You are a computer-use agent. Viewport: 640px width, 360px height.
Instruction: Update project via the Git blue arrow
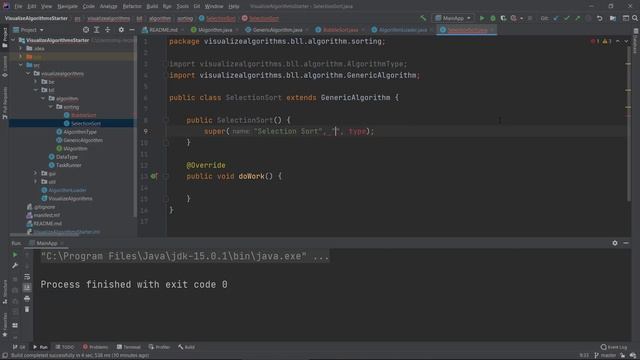point(556,18)
